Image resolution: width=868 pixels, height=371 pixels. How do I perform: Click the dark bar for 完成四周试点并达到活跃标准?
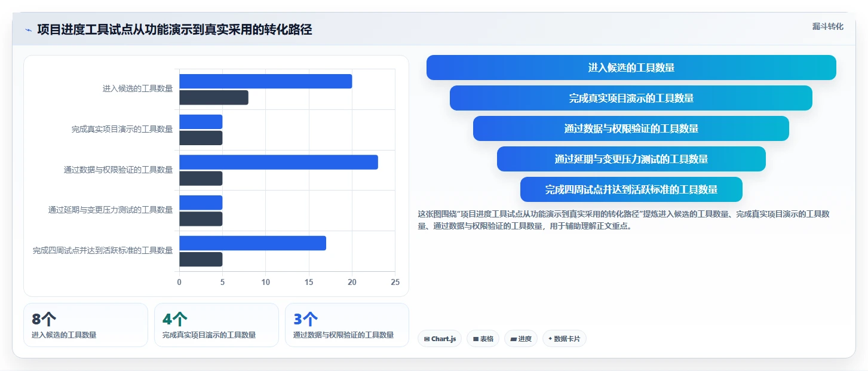(201, 259)
